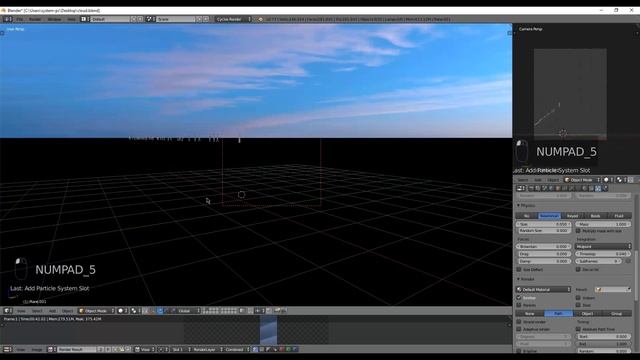Open Object Mode dropdown in main 3D view
The width and height of the screenshot is (640, 360).
pos(96,311)
